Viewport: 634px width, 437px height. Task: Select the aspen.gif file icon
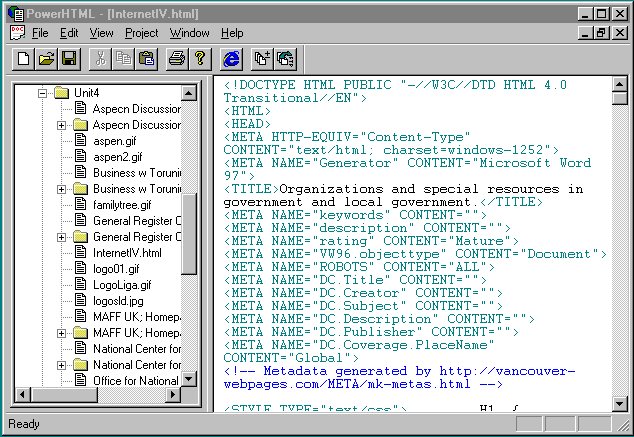point(81,140)
